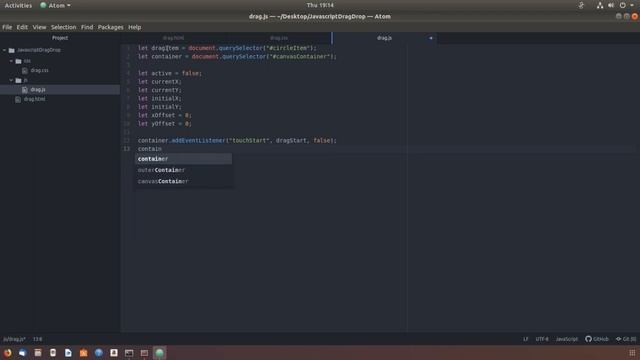Open the Amazon icon in dock
This screenshot has width=640, height=360.
(x=114, y=353)
